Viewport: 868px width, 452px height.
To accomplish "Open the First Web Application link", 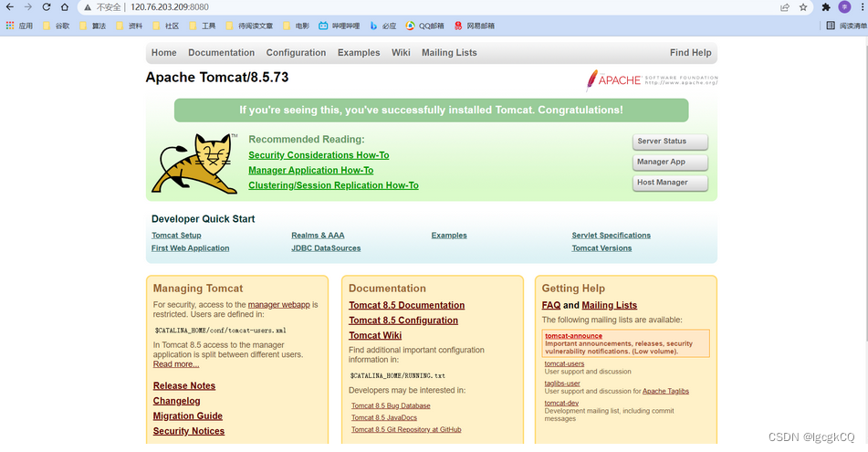I will (190, 248).
